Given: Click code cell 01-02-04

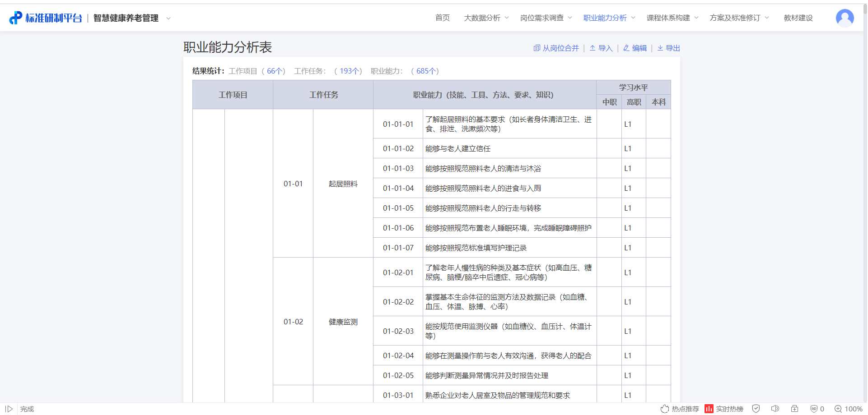Looking at the screenshot, I should [398, 355].
